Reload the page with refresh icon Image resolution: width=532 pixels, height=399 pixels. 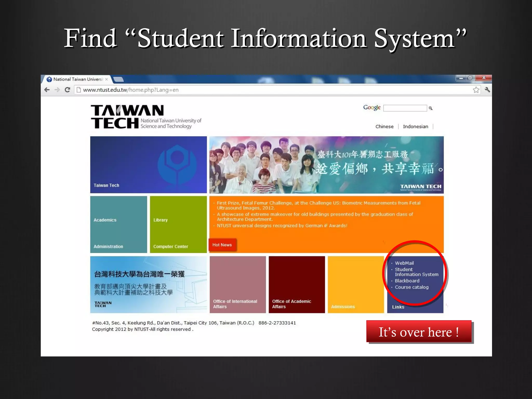(x=68, y=90)
